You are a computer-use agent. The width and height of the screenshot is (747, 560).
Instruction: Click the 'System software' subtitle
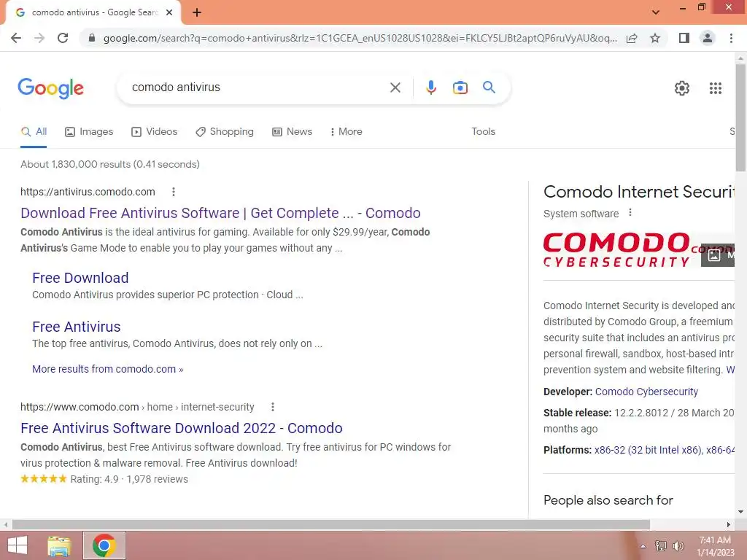pos(581,214)
